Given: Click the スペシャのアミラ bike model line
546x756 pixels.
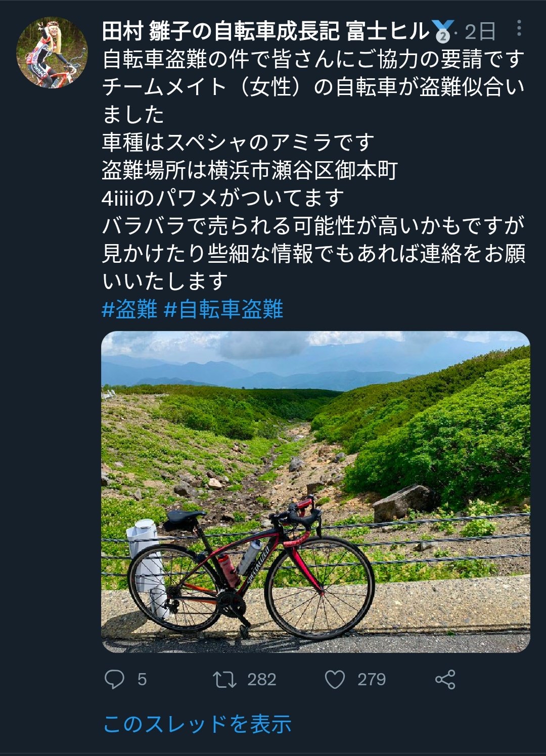Looking at the screenshot, I should 239,143.
